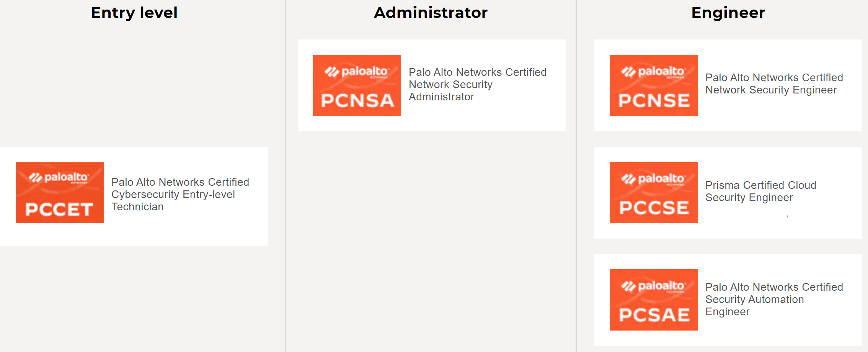This screenshot has height=352, width=868.
Task: Click paloalto logo on PCCET badge
Action: (x=59, y=177)
